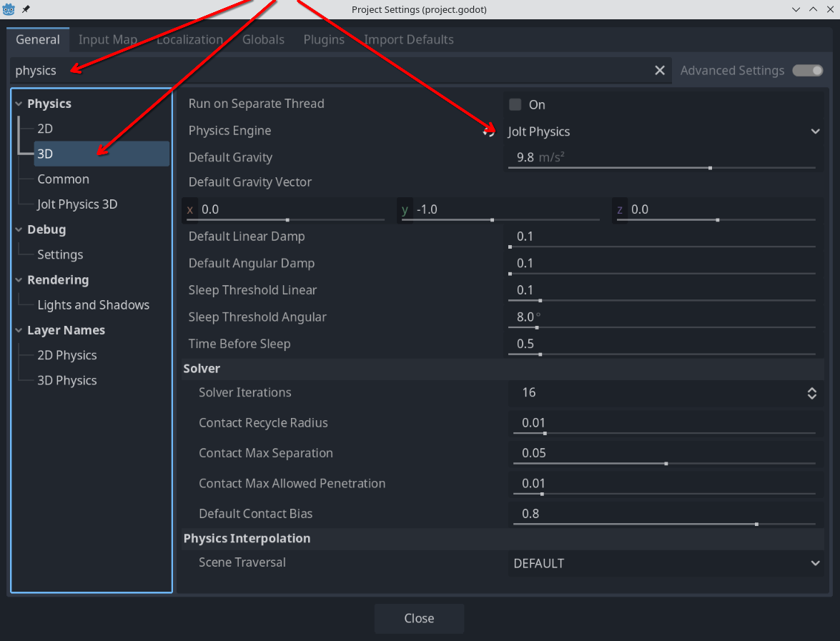Click the Godot logo icon in title bar

coord(10,9)
